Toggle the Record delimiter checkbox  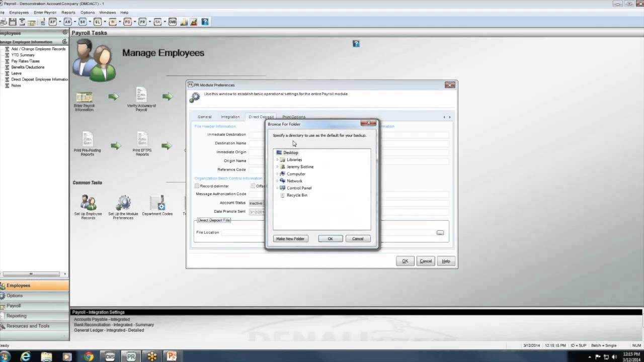197,186
